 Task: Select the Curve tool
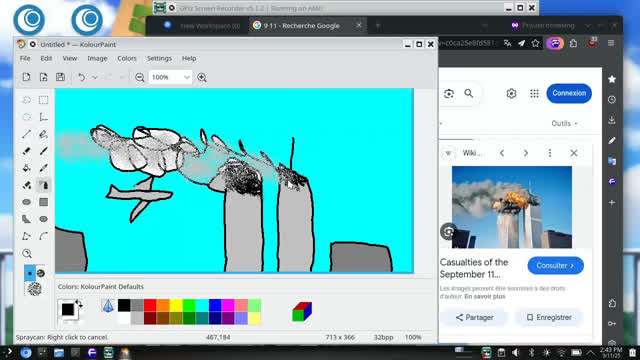(x=43, y=236)
